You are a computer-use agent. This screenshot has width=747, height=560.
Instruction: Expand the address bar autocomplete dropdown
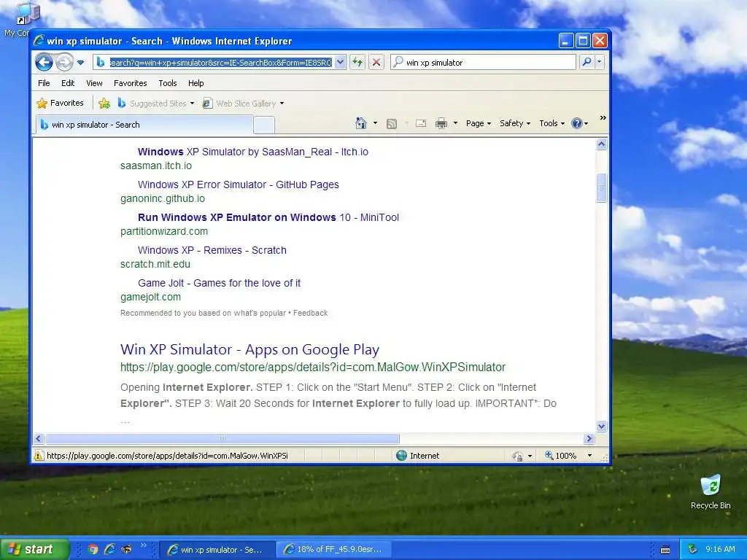(340, 63)
